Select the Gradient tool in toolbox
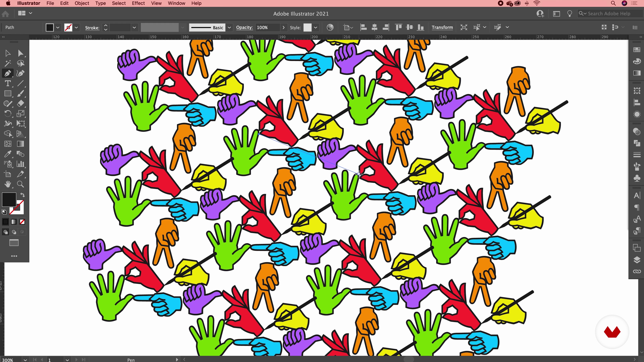The height and width of the screenshot is (362, 644). pyautogui.click(x=20, y=144)
